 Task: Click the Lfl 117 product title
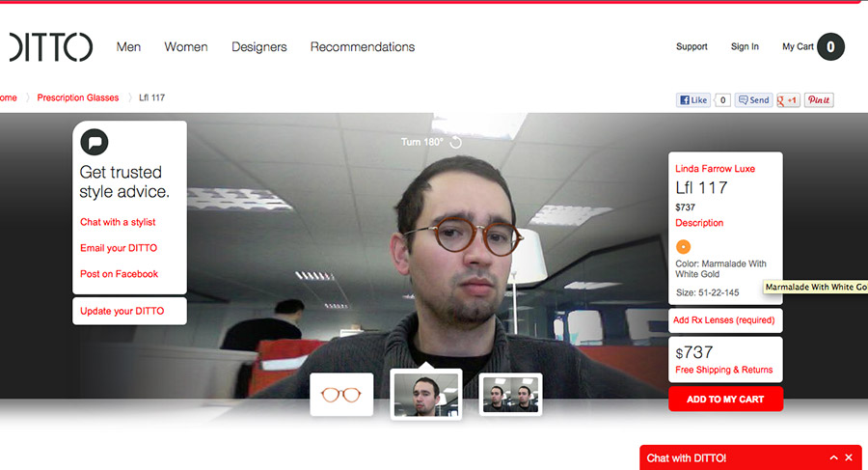click(x=701, y=188)
